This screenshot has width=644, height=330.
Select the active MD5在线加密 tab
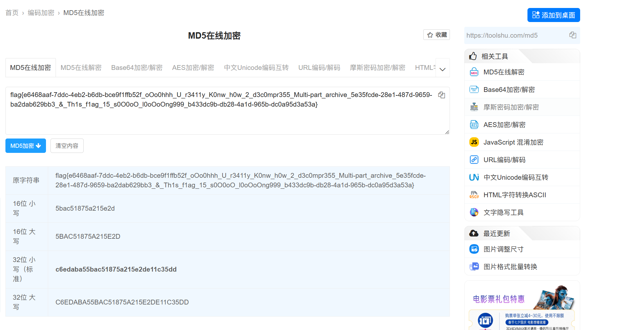(31, 68)
